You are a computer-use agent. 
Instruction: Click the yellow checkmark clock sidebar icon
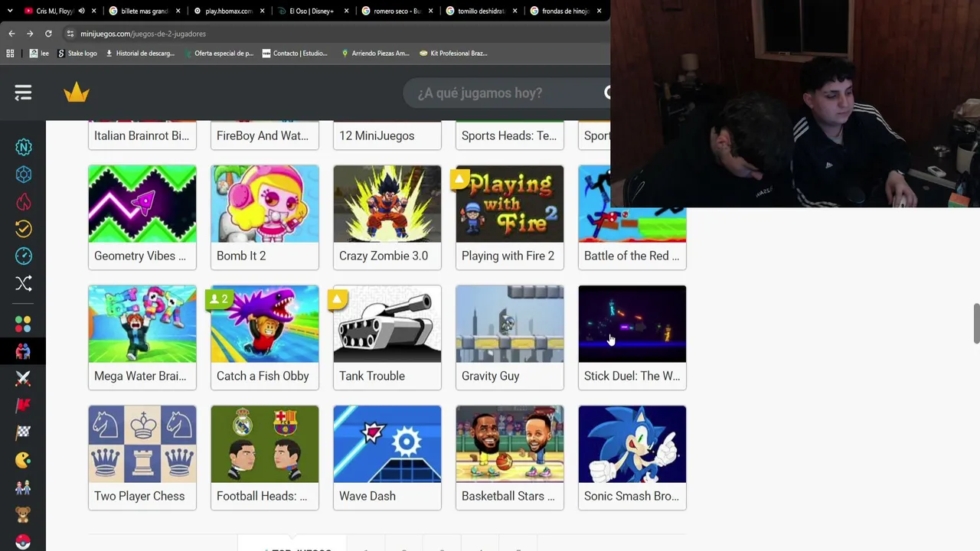[23, 229]
